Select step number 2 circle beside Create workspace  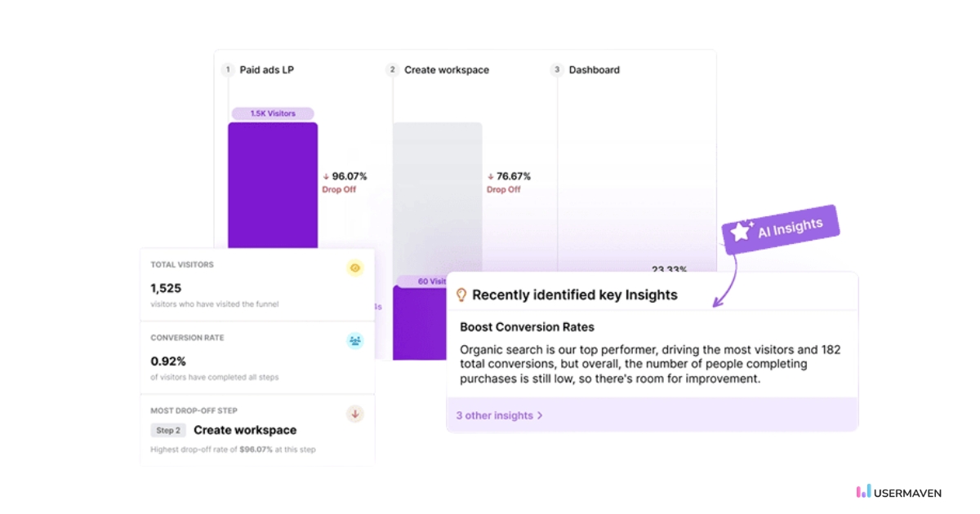pyautogui.click(x=392, y=69)
